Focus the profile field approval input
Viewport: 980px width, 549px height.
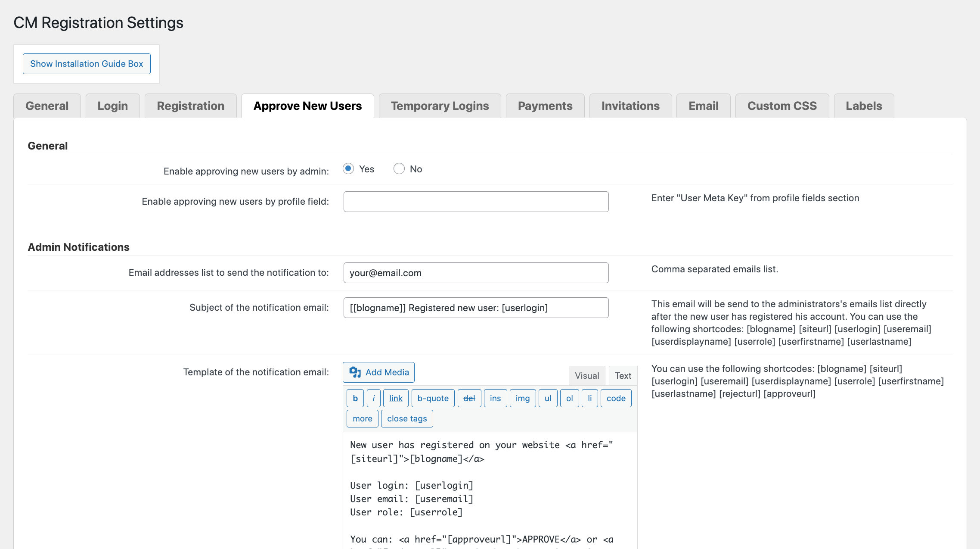[x=476, y=202]
